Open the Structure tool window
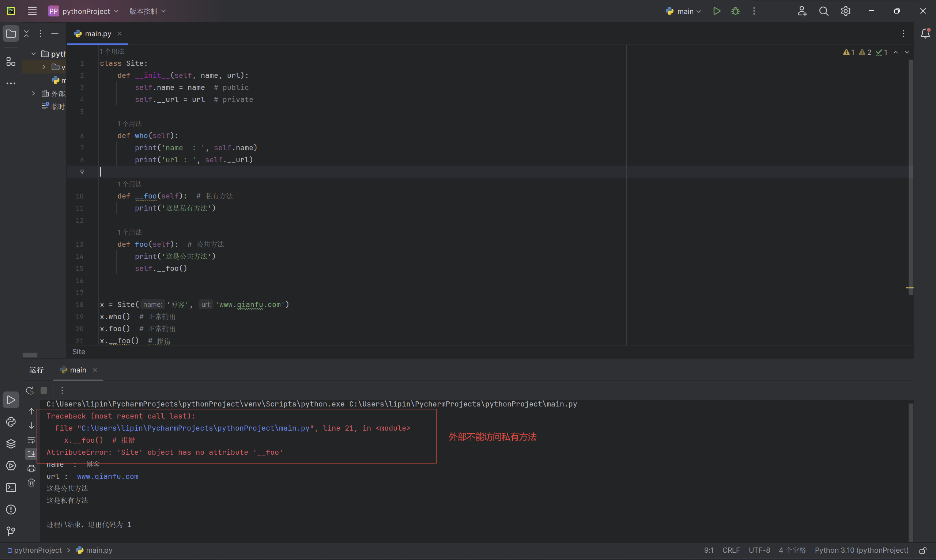This screenshot has width=936, height=560. [11, 61]
